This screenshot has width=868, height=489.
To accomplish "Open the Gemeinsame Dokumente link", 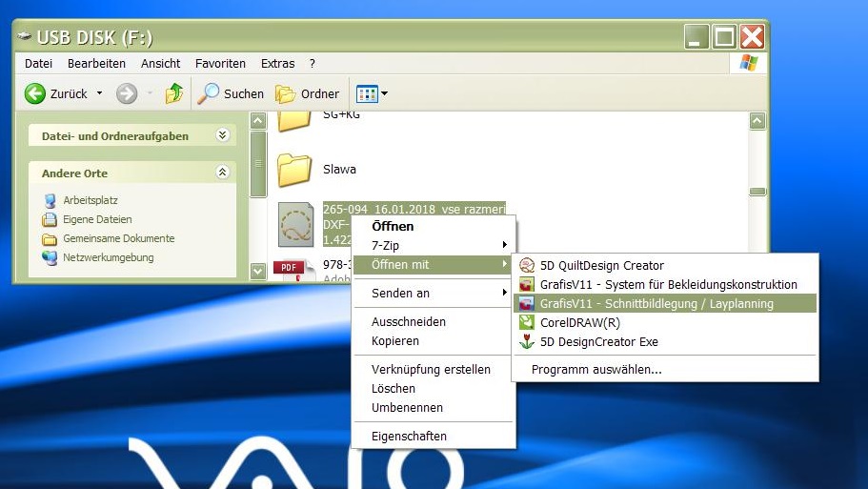I will point(118,238).
